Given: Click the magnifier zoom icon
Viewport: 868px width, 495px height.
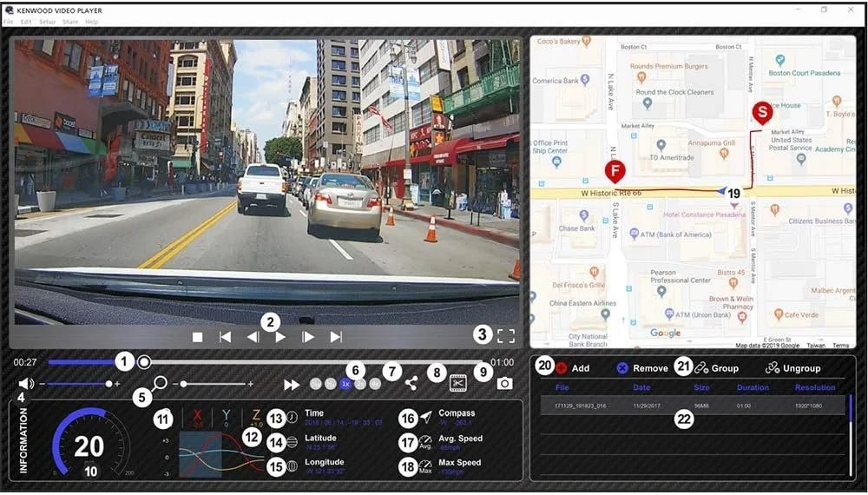Looking at the screenshot, I should pyautogui.click(x=160, y=383).
